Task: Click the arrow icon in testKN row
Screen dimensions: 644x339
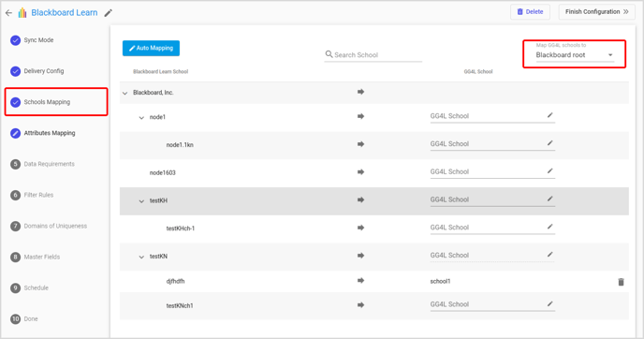Action: [x=360, y=256]
